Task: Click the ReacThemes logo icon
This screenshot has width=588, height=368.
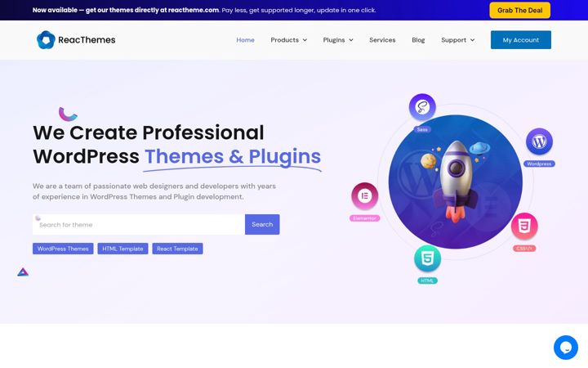Action: (x=46, y=40)
